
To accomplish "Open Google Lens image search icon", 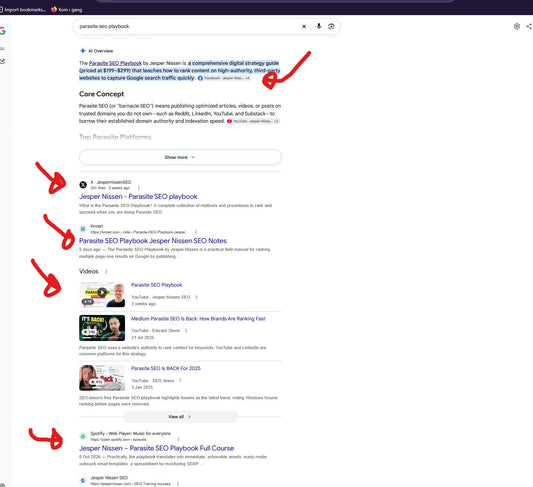I will [x=331, y=26].
